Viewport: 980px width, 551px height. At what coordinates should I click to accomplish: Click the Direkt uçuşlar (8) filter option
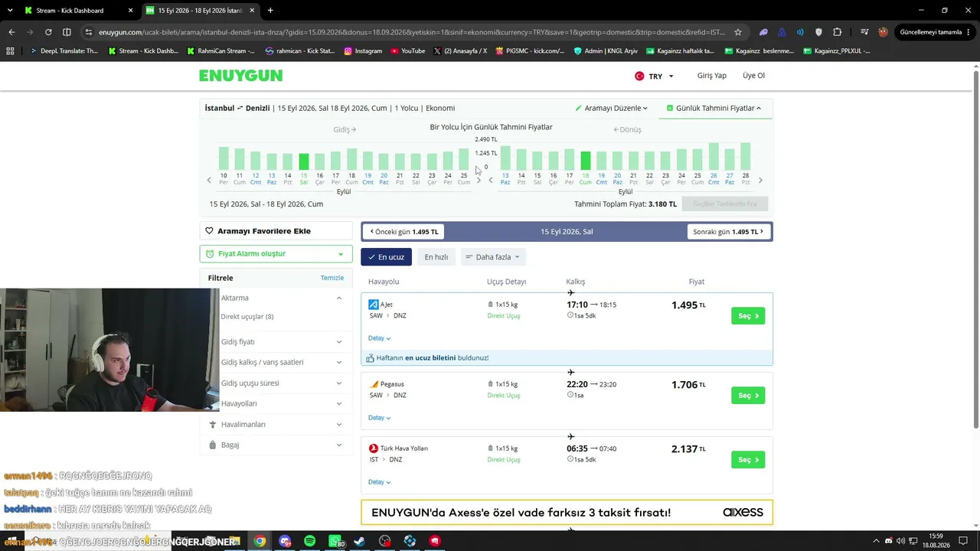coord(247,317)
